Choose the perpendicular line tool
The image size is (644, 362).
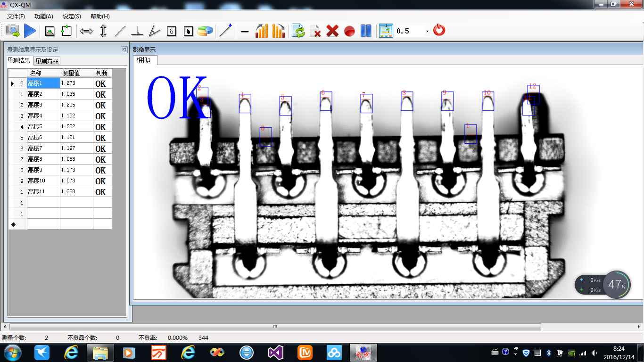pyautogui.click(x=137, y=31)
